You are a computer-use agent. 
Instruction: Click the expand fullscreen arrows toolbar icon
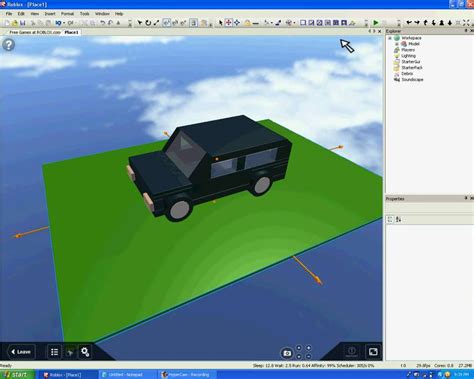coord(466,23)
